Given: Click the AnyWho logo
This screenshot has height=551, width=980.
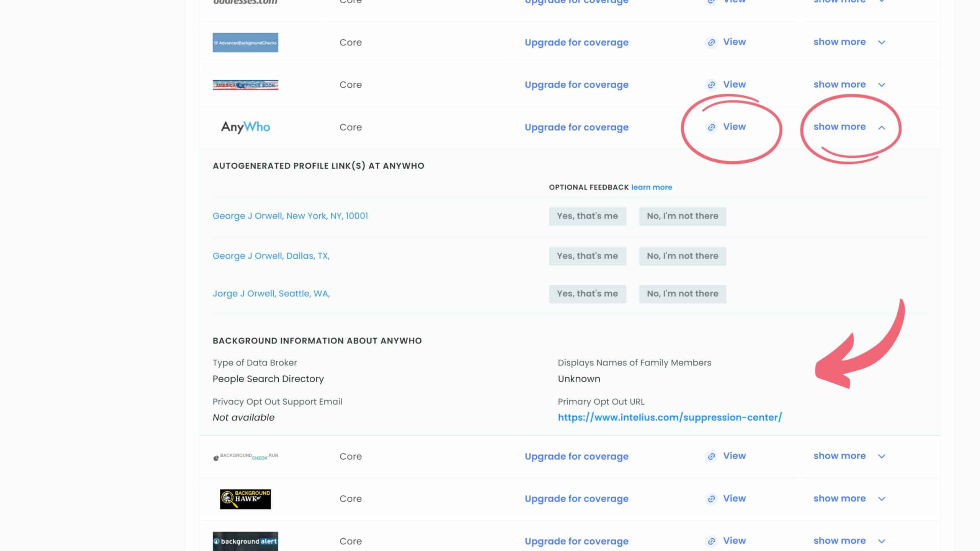Looking at the screenshot, I should [x=245, y=127].
